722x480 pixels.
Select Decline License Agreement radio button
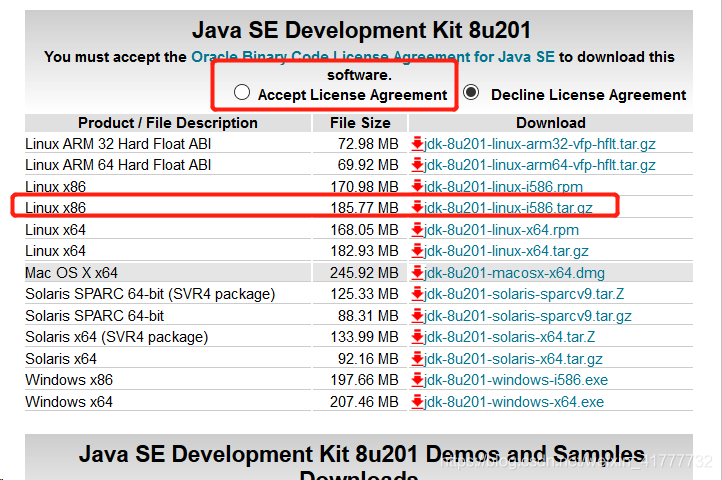pyautogui.click(x=471, y=92)
